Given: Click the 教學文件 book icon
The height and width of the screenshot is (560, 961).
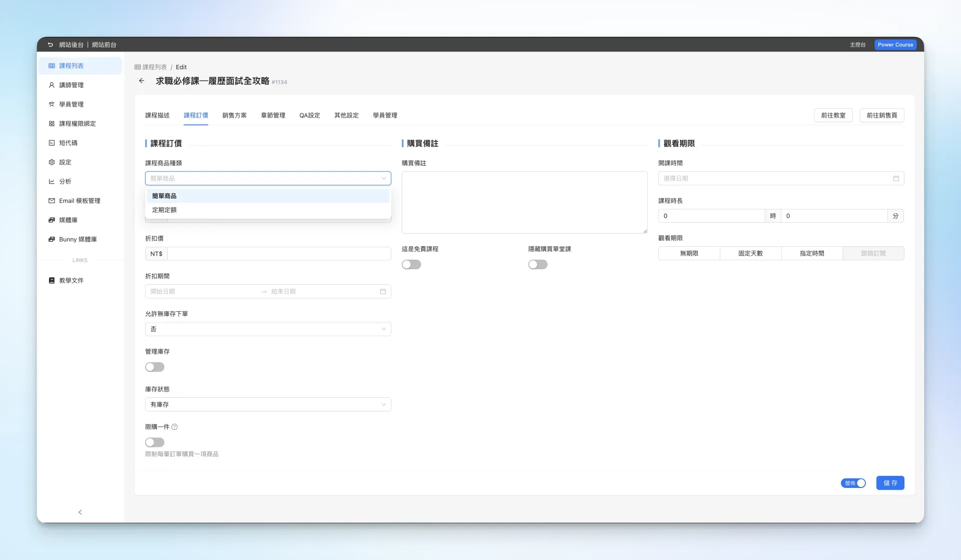Looking at the screenshot, I should pos(52,280).
